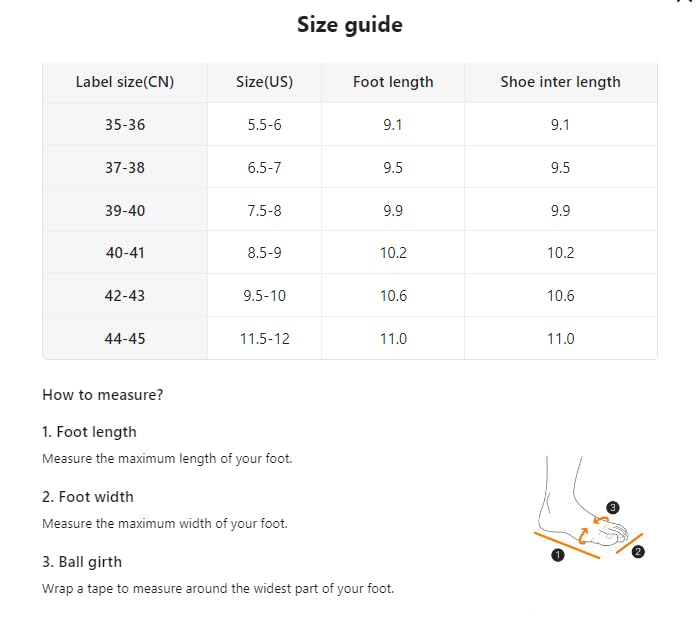
Task: Click the foot measurement illustration
Action: (589, 509)
